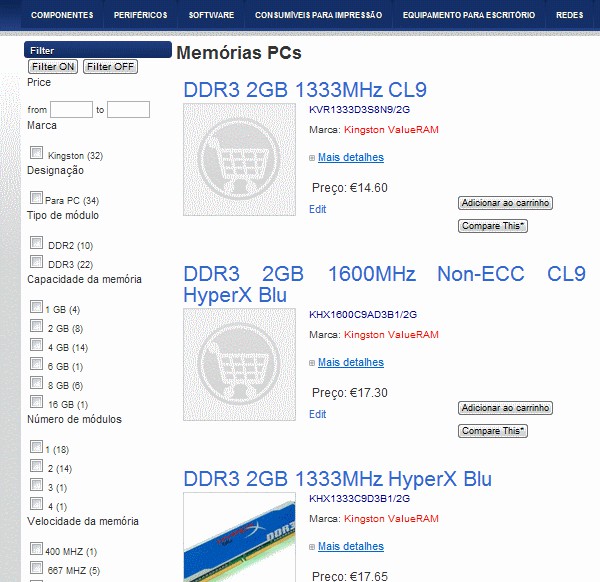Click the SKU text KHX1600C9AD3B1/2G

[x=363, y=315]
